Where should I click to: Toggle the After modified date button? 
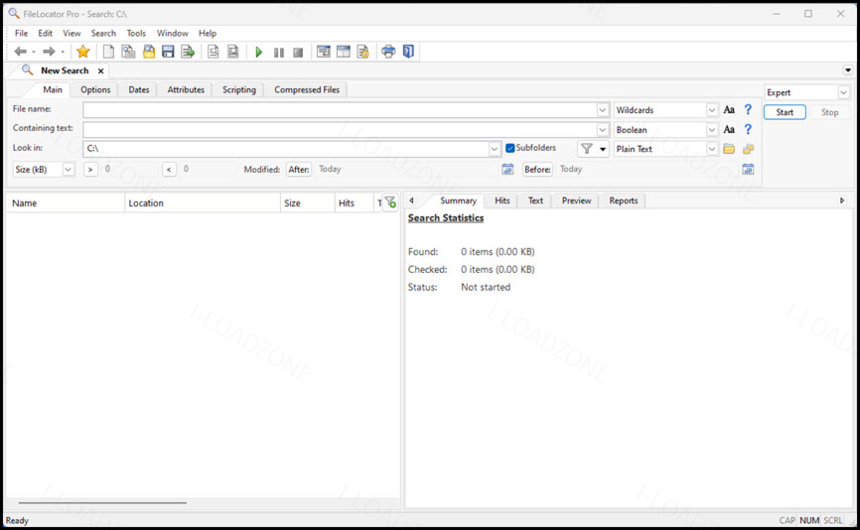coord(299,170)
